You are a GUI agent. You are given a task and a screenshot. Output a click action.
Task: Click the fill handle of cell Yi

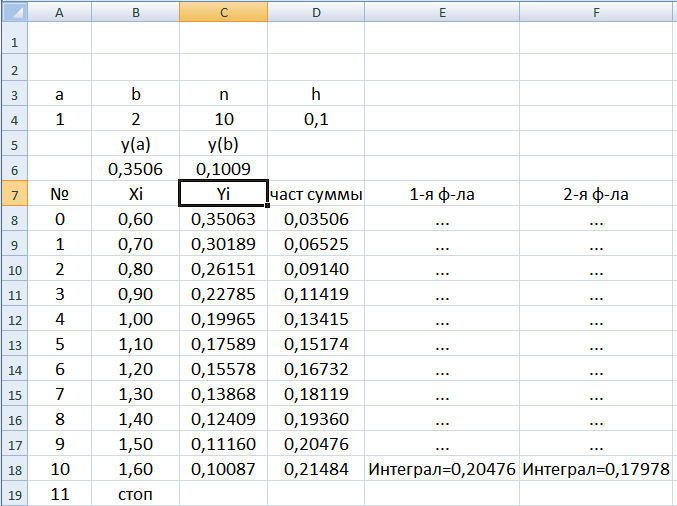(x=268, y=206)
